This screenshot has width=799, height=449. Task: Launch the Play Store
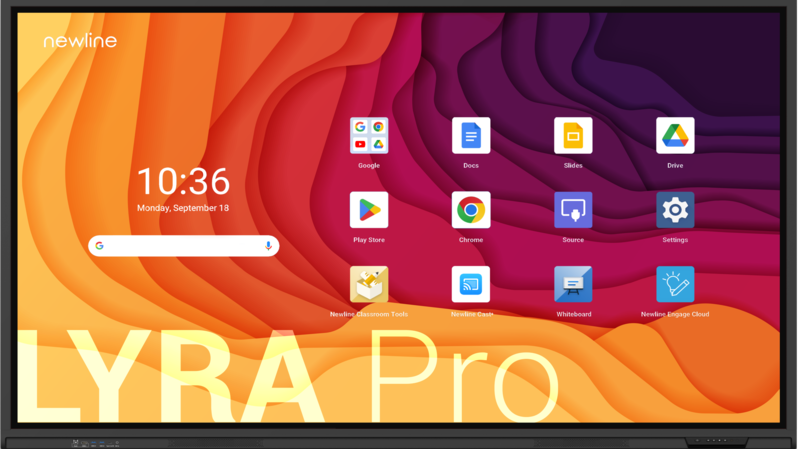point(368,210)
